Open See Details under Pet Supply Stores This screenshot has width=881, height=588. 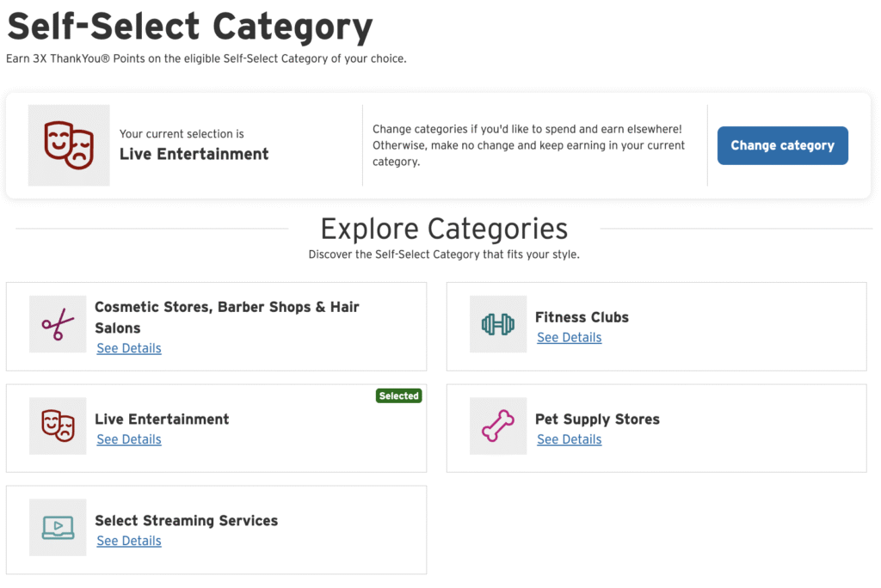coord(569,439)
